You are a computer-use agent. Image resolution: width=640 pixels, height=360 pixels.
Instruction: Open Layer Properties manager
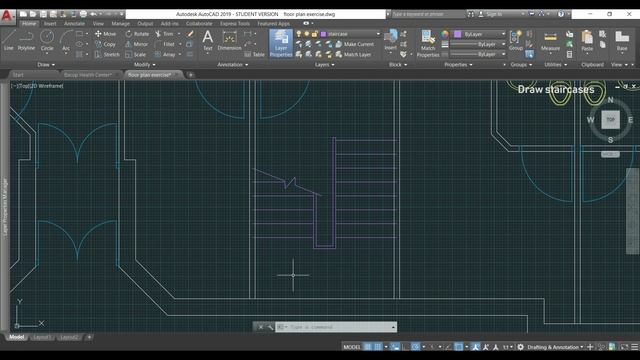[x=281, y=43]
